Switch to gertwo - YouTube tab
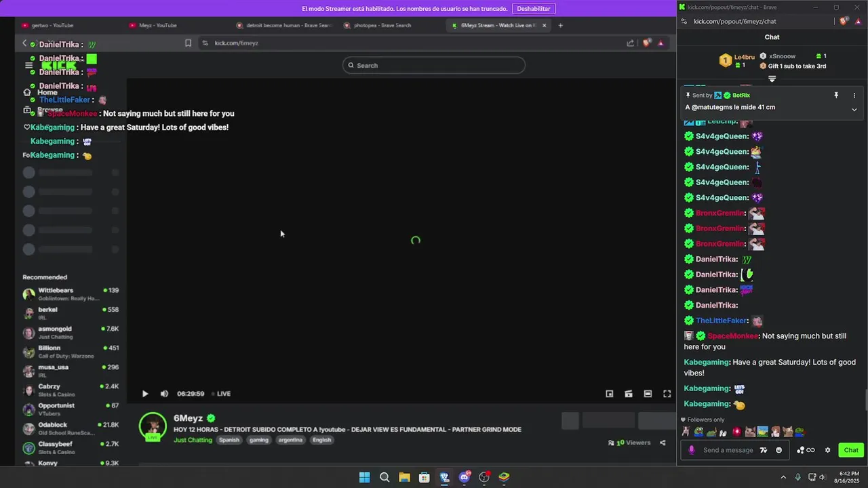This screenshot has width=868, height=488. pos(52,25)
